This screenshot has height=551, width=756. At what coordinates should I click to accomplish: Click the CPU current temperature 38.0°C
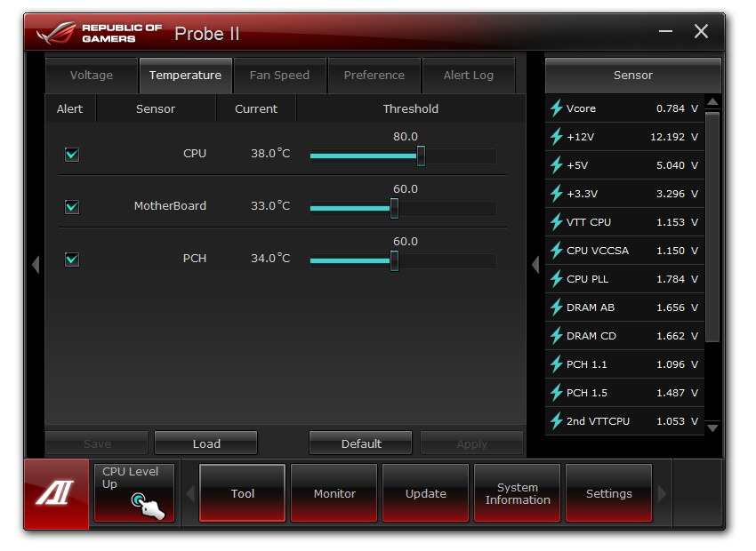coord(270,154)
